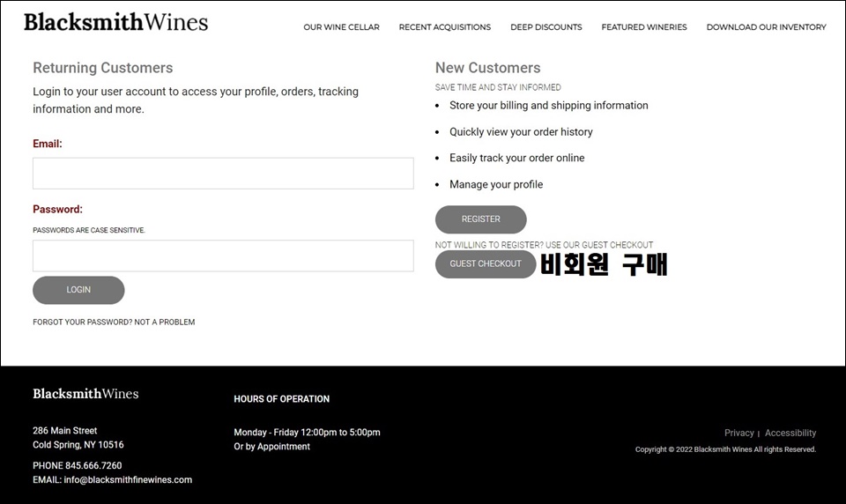Click the Register button
The height and width of the screenshot is (504, 846).
[481, 219]
